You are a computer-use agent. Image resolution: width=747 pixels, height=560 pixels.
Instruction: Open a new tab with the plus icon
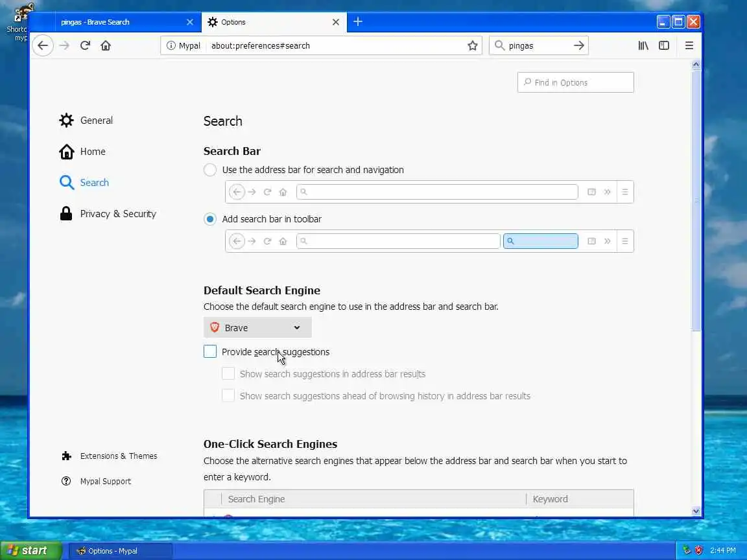coord(358,22)
